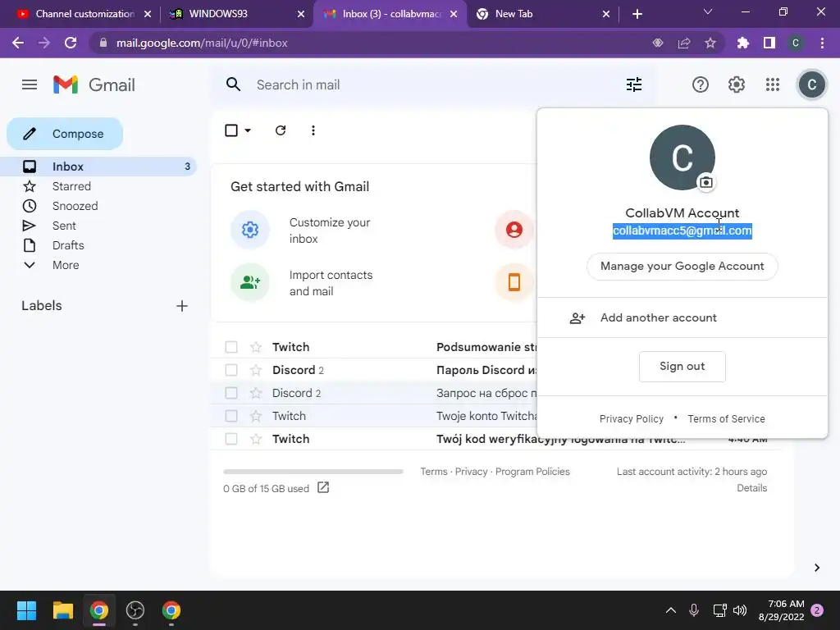Share this page icon in address bar
The height and width of the screenshot is (630, 840).
coord(684,43)
